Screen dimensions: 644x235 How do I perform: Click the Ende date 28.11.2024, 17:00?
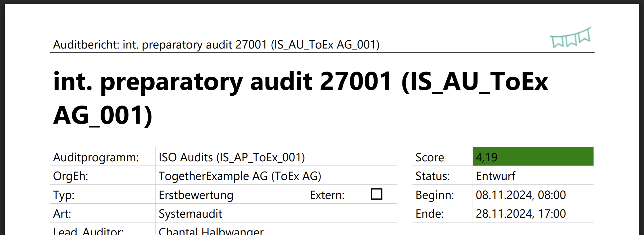click(520, 214)
